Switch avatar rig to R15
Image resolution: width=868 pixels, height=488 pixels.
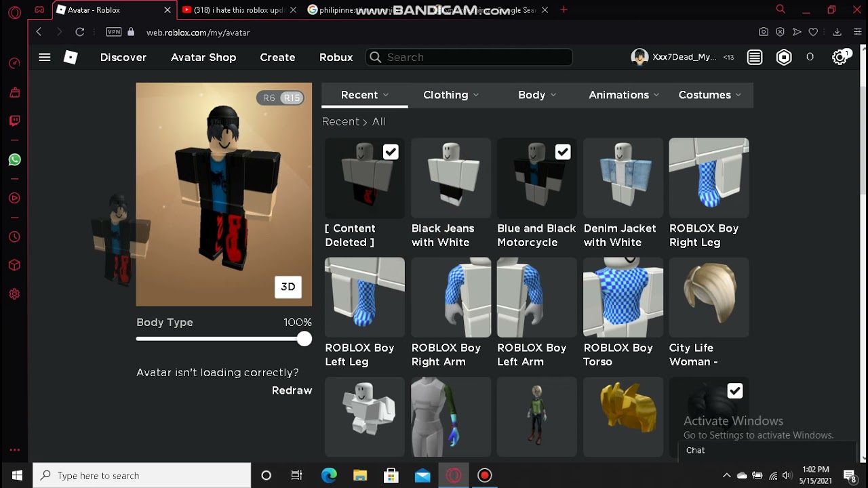pos(292,98)
